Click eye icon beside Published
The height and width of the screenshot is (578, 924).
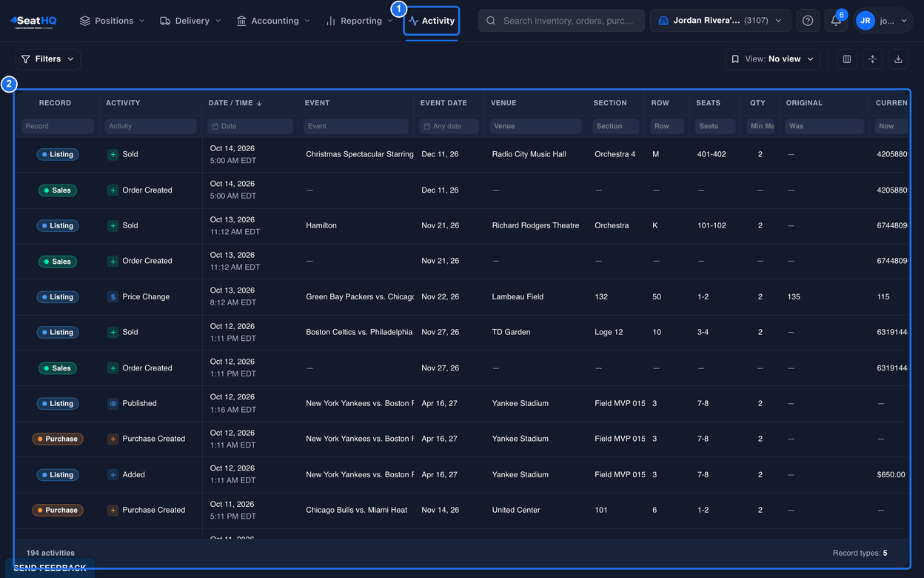[x=113, y=404]
